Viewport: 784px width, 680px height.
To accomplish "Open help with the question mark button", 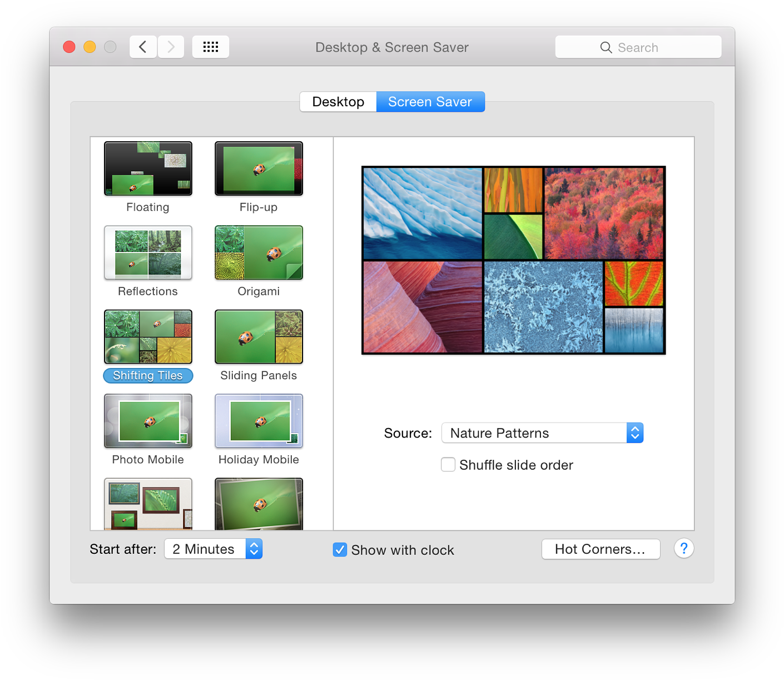I will click(683, 549).
